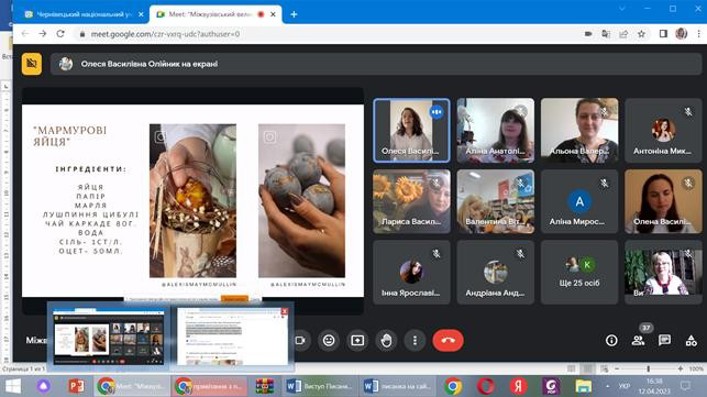The width and height of the screenshot is (707, 397).
Task: Launch Opera browser from the taskbar
Action: [486, 387]
